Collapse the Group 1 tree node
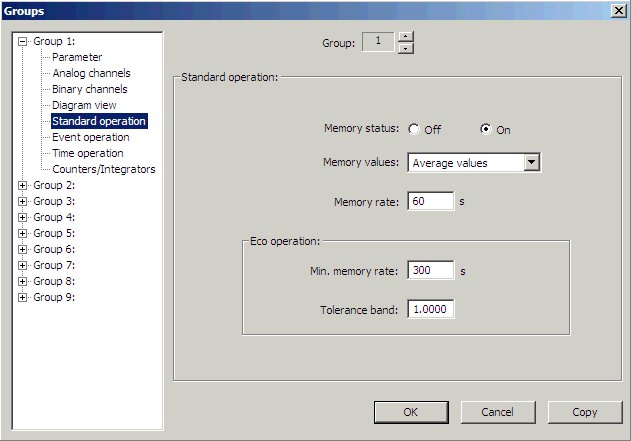 23,42
